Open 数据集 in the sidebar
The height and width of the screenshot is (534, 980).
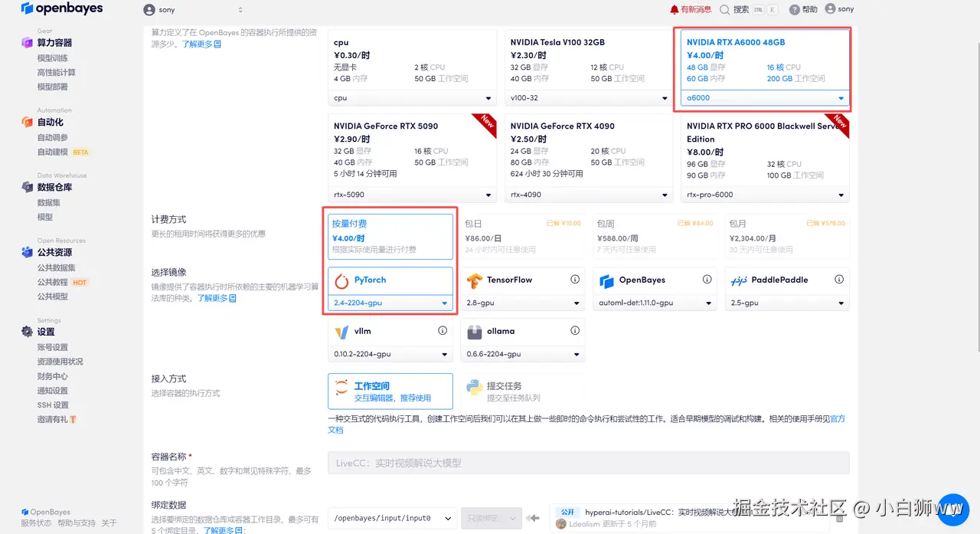point(49,203)
